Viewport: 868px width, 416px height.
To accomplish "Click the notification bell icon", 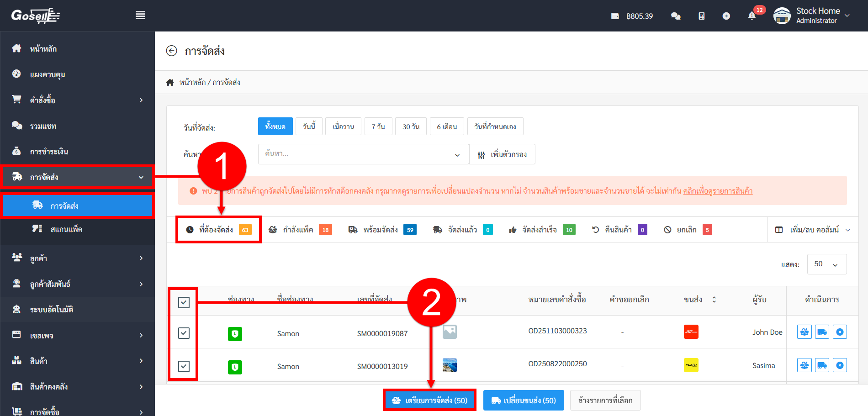I will point(752,16).
